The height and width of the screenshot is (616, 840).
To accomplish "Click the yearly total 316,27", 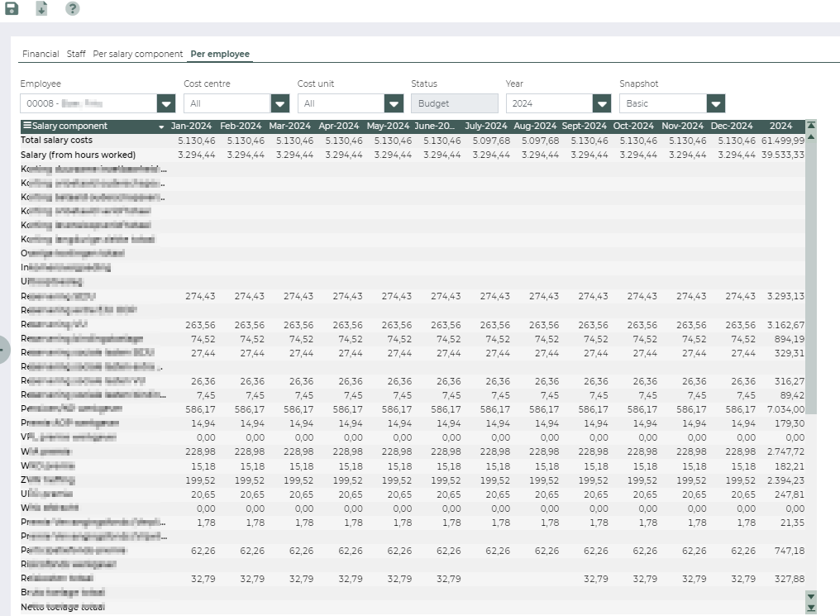I will point(789,381).
